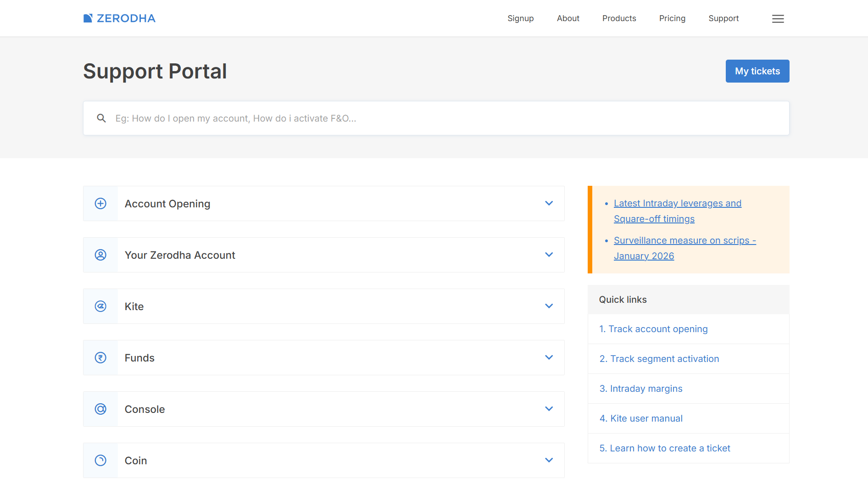
Task: Select Support in the top navigation
Action: click(723, 18)
